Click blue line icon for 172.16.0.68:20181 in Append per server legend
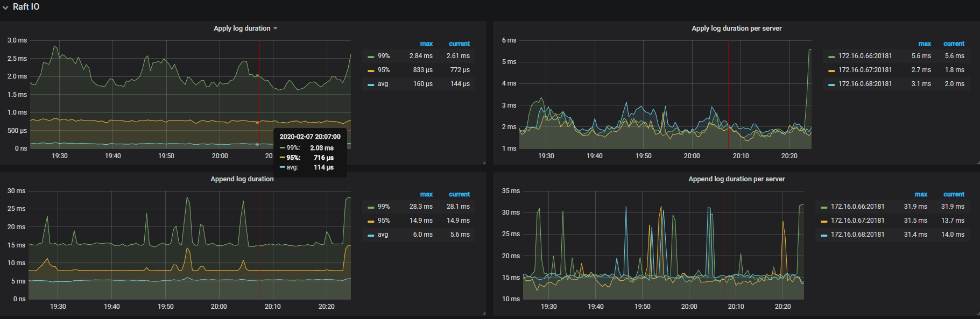980x319 pixels. tap(824, 235)
